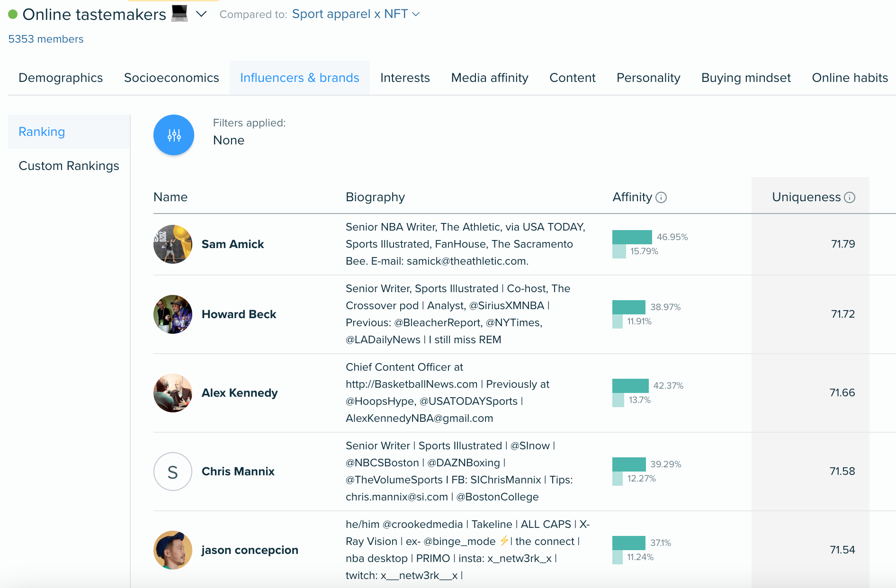Open Custom Rankings in the sidebar
The width and height of the screenshot is (896, 588).
tap(69, 166)
